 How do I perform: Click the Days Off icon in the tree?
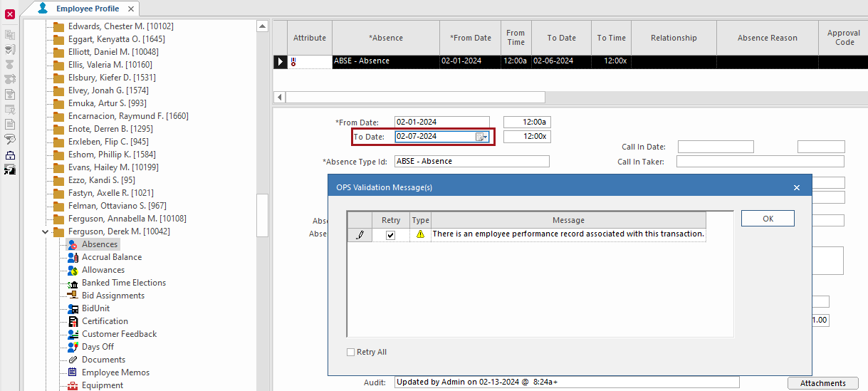coord(73,347)
